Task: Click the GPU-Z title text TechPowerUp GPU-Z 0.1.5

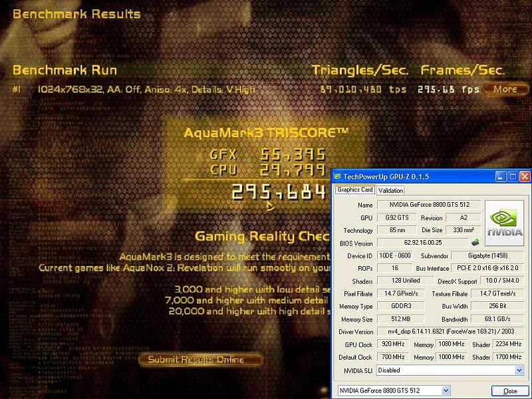Action: click(386, 177)
